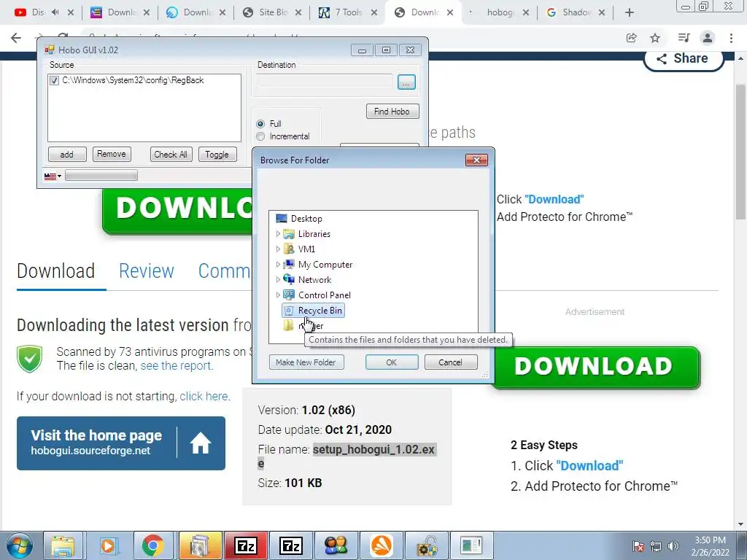Open the orange Avast taskbar icon
Screen dimensions: 747x560
pos(381,545)
